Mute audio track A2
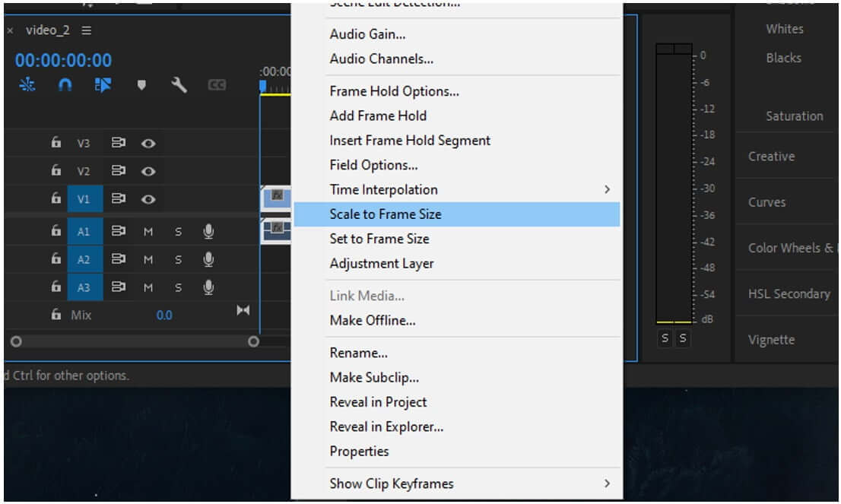Screen dimensions: 841x504 148,259
